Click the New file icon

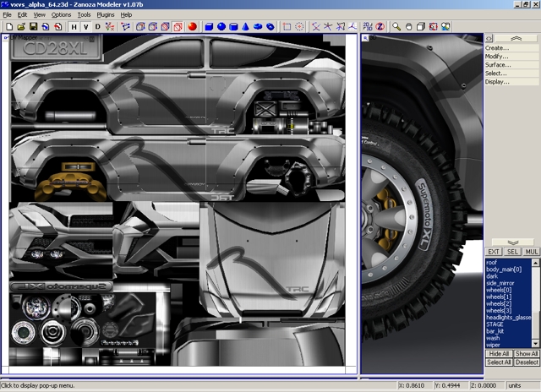point(8,27)
